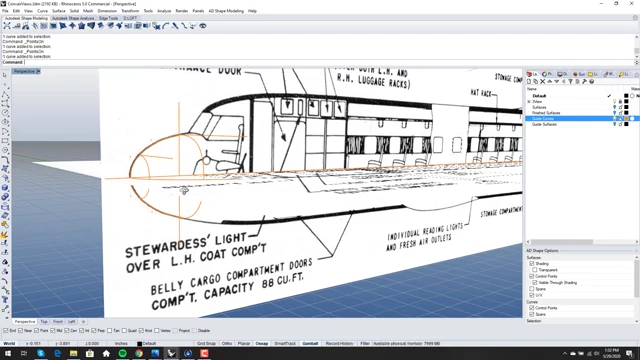The image size is (640, 360).
Task: Select the Finished Surfaces layer
Action: [x=546, y=113]
